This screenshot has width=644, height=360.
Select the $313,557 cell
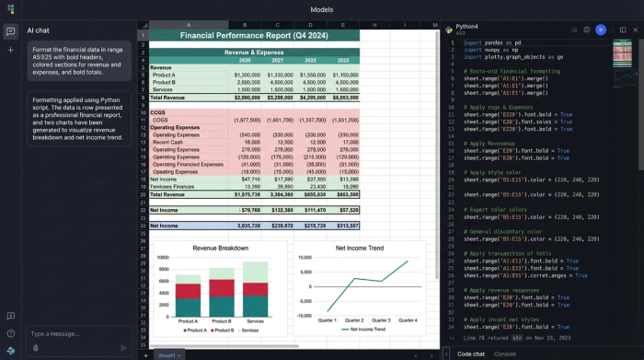pyautogui.click(x=343, y=226)
